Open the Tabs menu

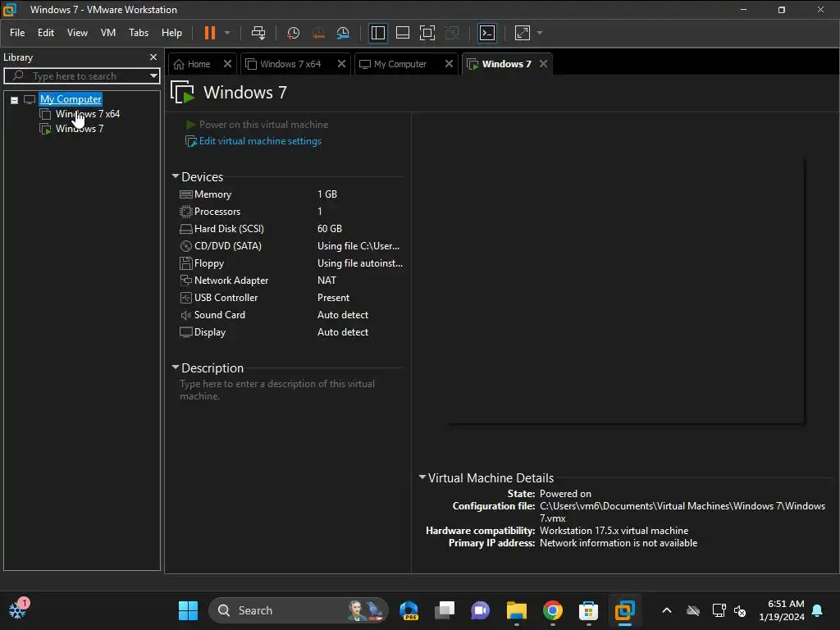pyautogui.click(x=138, y=33)
